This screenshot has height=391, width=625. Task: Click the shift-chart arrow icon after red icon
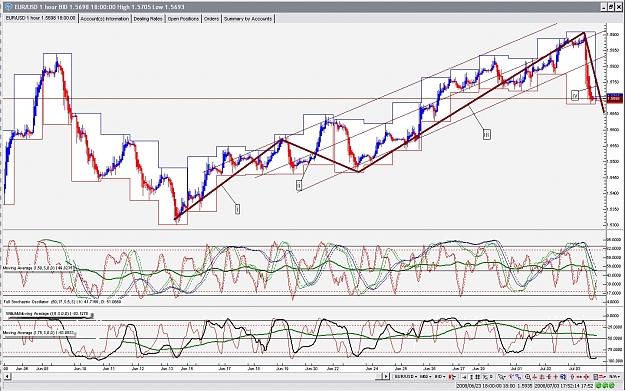point(464,377)
